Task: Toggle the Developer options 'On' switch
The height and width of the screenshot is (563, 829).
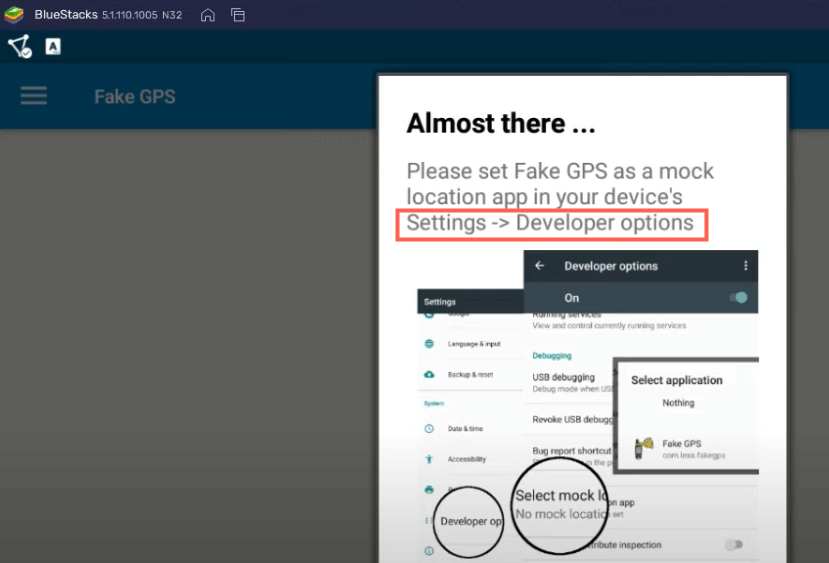Action: tap(738, 297)
